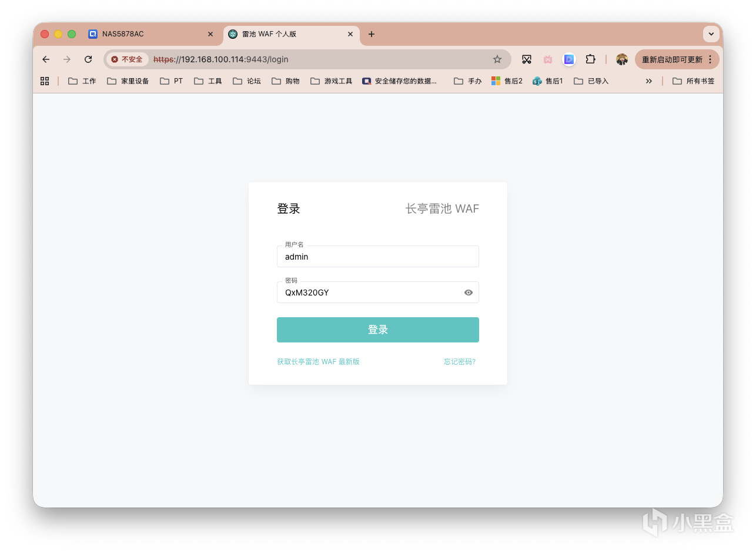Click the 登录 heading text

coord(289,209)
